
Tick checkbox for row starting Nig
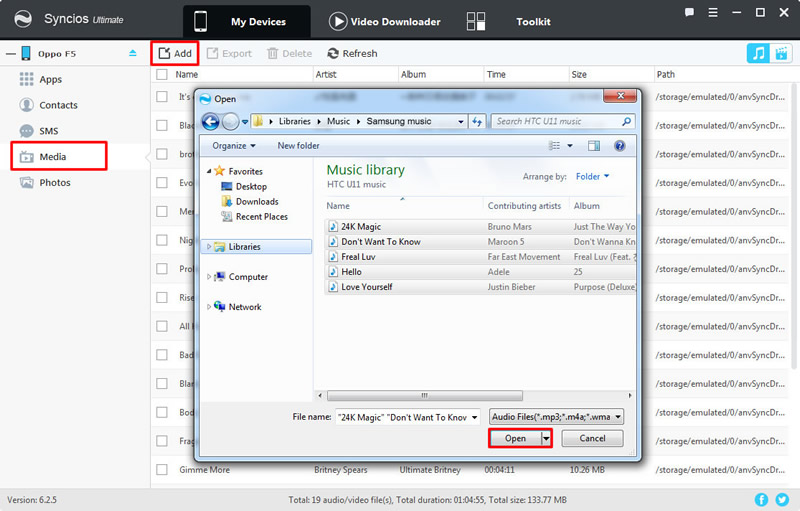click(162, 240)
